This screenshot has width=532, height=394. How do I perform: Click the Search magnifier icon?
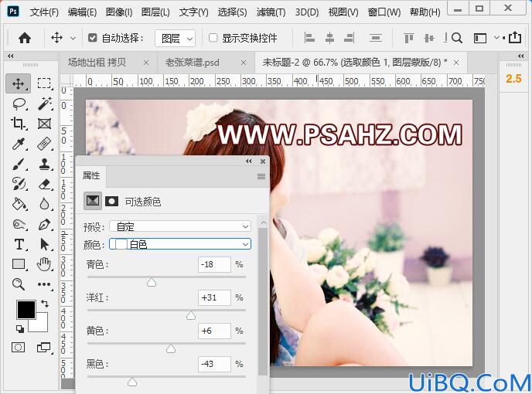click(457, 38)
